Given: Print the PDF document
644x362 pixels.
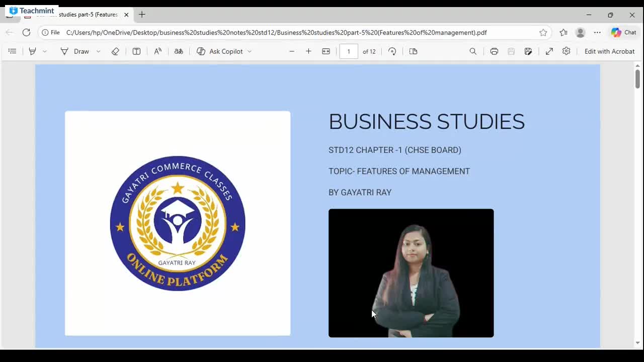Looking at the screenshot, I should coord(494,51).
